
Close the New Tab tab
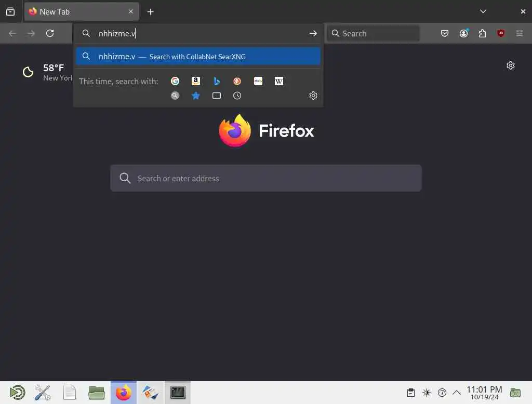click(x=131, y=11)
